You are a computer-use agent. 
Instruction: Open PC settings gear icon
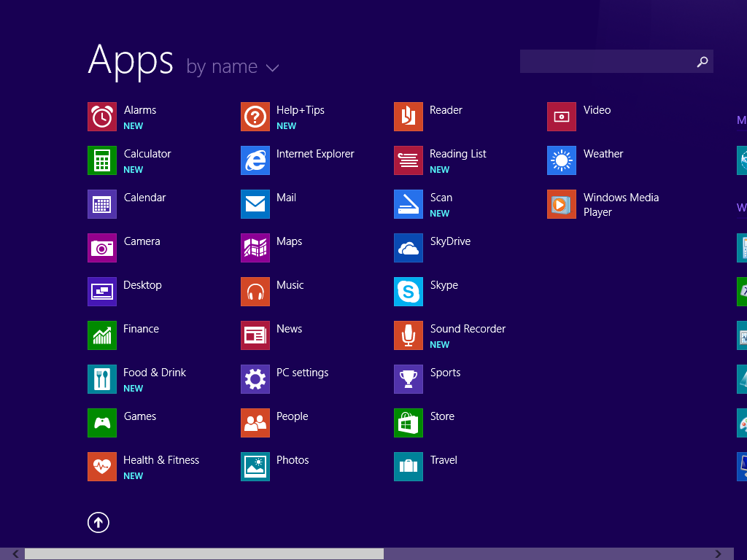click(x=255, y=379)
